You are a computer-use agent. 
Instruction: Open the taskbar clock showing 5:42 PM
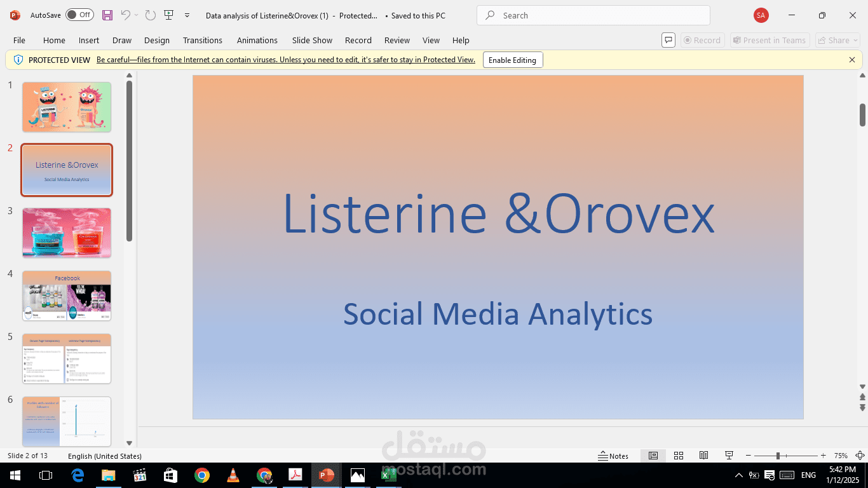click(x=843, y=475)
